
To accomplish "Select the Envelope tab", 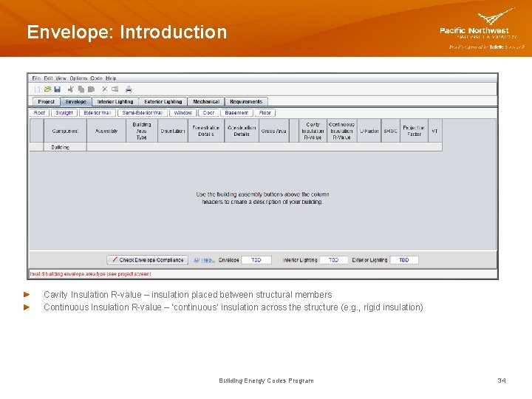I will (x=75, y=101).
